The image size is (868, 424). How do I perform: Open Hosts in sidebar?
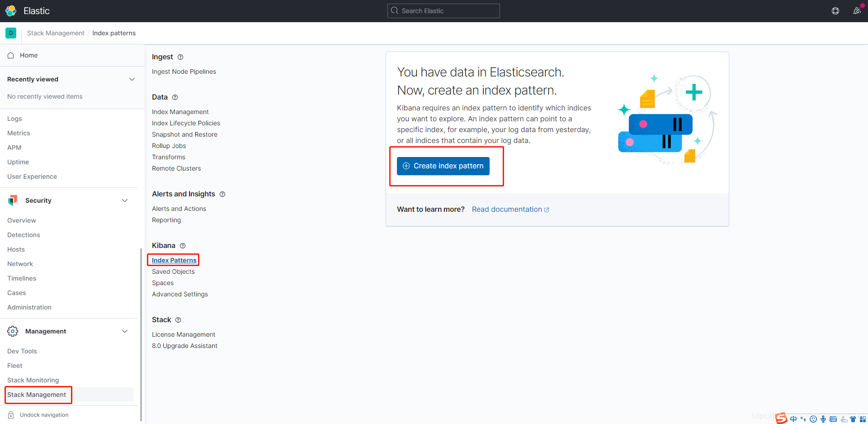tap(16, 249)
